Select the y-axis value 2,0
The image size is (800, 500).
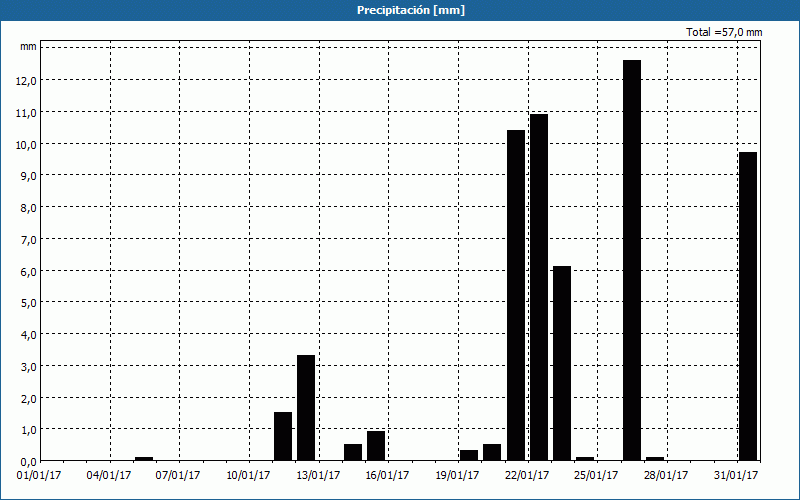point(29,398)
